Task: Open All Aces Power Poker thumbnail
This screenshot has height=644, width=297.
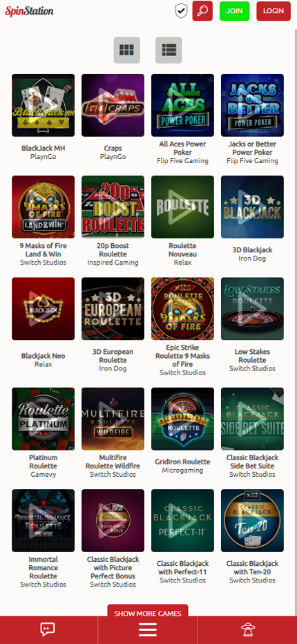Action: coord(183,105)
